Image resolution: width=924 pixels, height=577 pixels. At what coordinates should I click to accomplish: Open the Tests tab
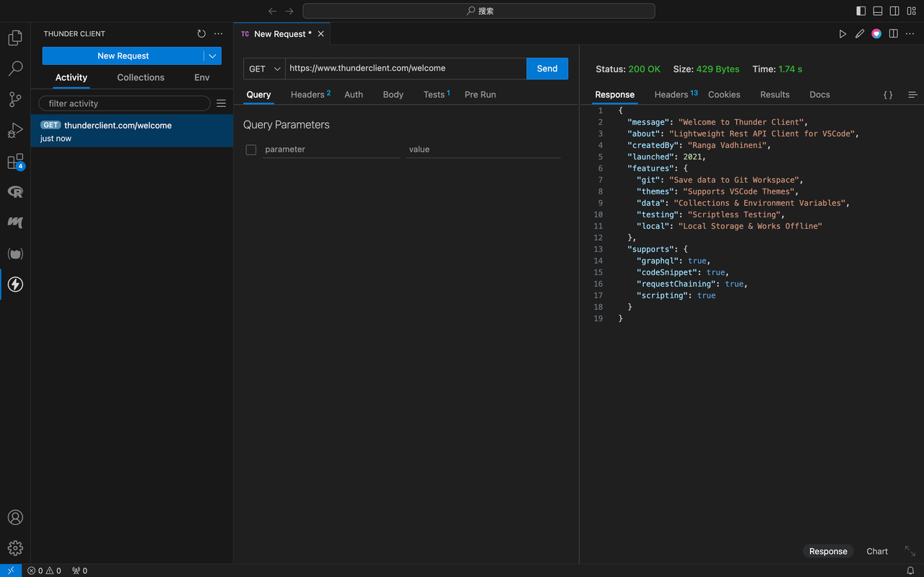tap(436, 95)
